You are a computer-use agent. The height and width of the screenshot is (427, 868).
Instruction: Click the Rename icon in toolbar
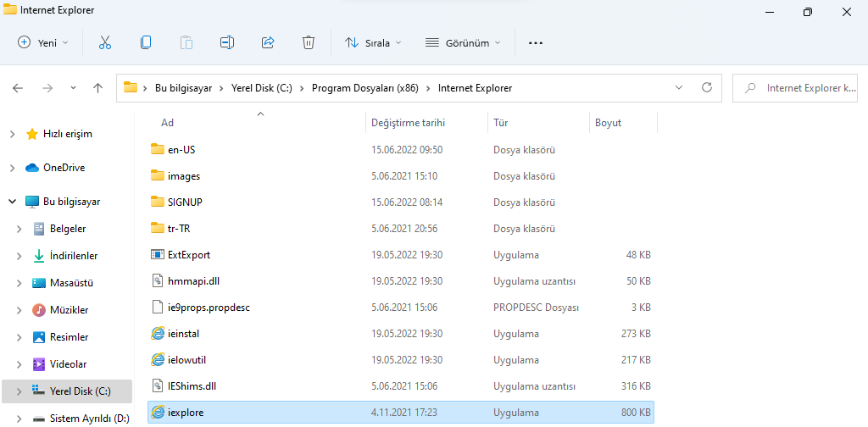coord(227,42)
